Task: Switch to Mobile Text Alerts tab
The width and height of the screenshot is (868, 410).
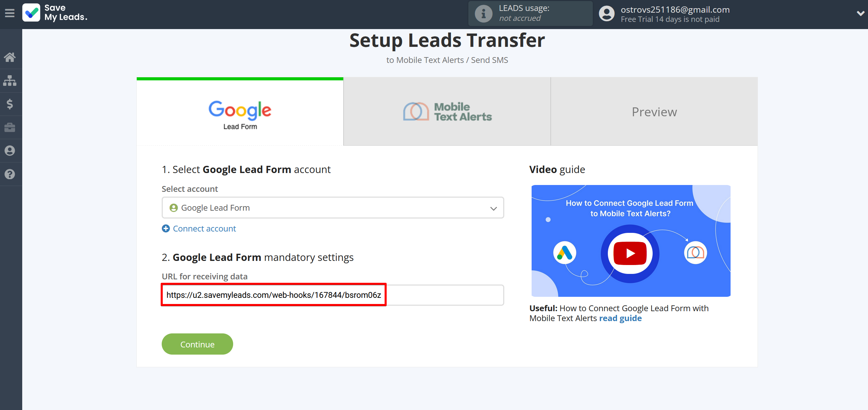Action: pyautogui.click(x=447, y=111)
